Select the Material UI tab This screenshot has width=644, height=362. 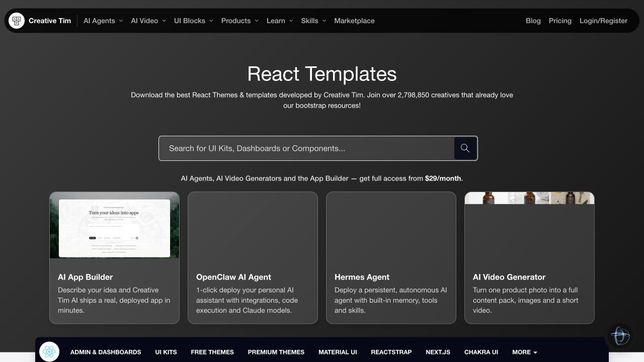click(x=338, y=352)
